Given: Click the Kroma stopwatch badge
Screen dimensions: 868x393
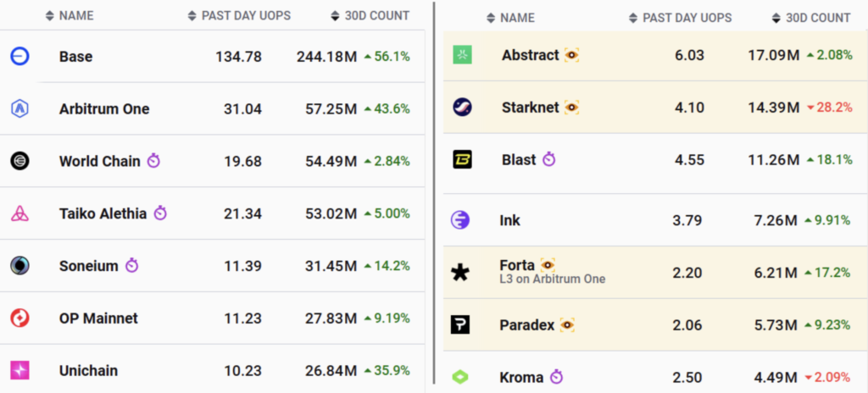Looking at the screenshot, I should [x=556, y=378].
